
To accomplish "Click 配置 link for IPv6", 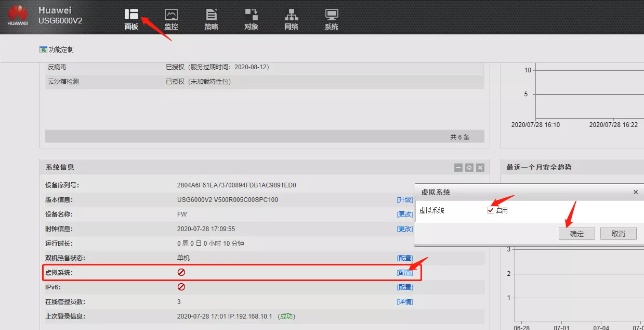I will pyautogui.click(x=404, y=287).
